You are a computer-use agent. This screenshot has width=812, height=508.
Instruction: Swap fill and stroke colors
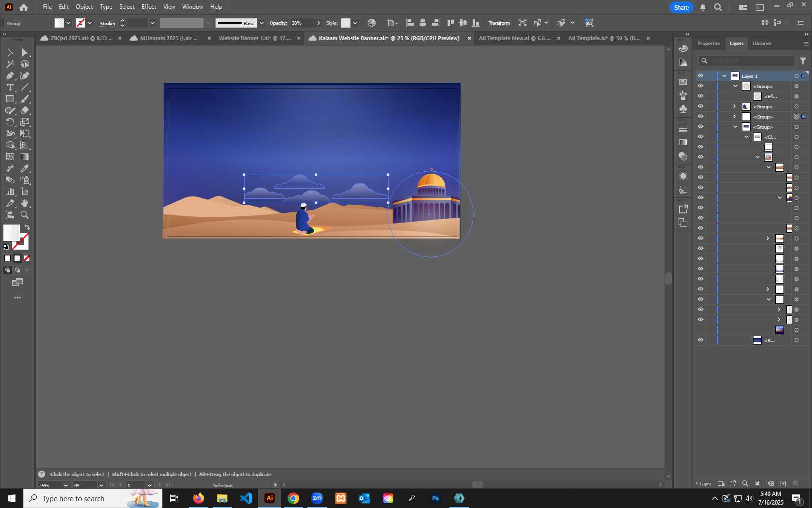(x=27, y=227)
